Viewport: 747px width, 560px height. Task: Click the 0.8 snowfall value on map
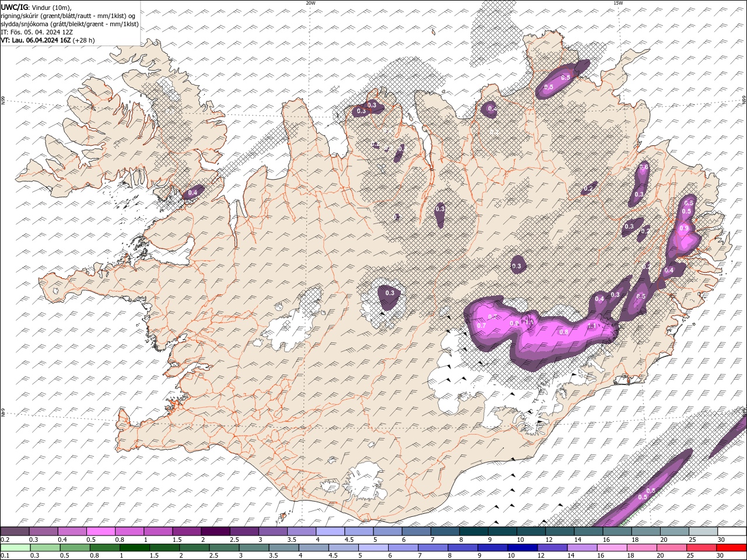[564, 332]
